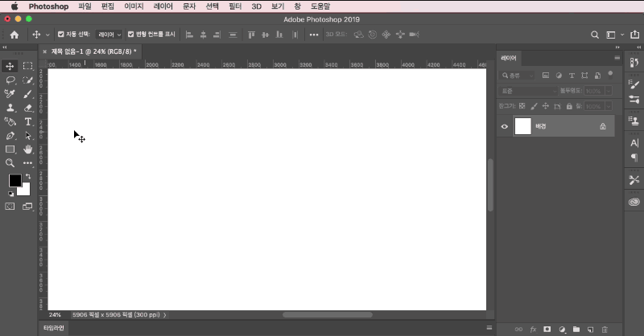
Task: Click the Home icon in options bar
Action: coord(14,35)
